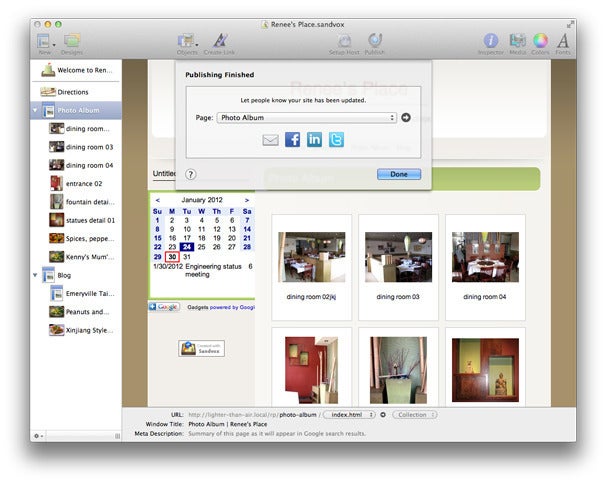606x483 pixels.
Task: Click the arrow button to visit page
Action: 406,117
